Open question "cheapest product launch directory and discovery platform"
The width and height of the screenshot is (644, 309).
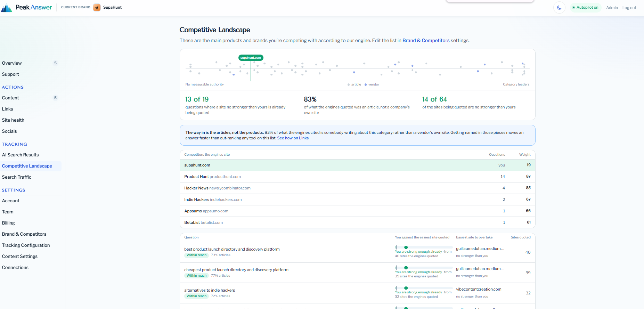[x=236, y=270]
